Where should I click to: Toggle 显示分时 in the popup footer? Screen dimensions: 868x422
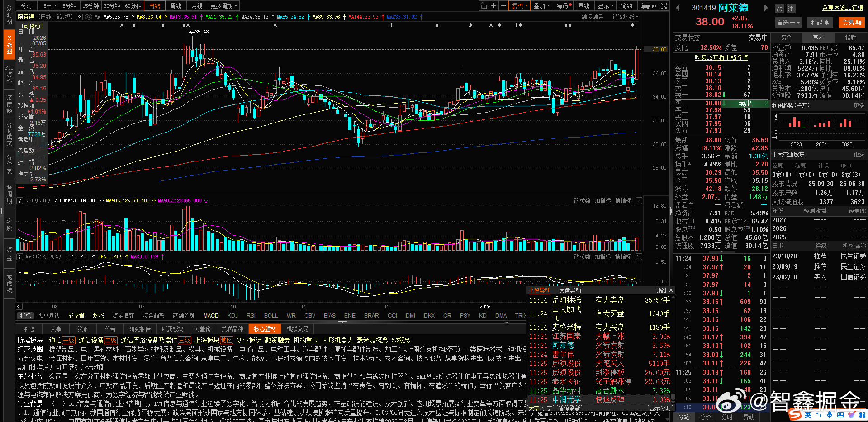(x=661, y=408)
